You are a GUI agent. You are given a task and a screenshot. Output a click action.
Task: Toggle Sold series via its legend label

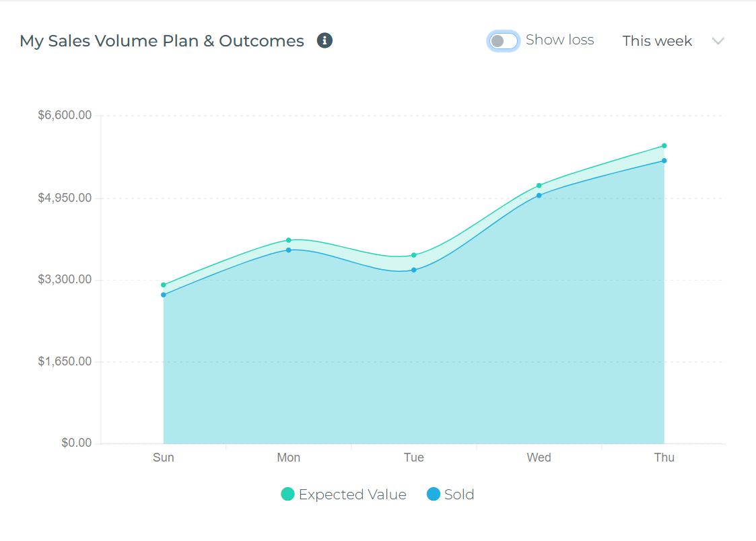459,495
